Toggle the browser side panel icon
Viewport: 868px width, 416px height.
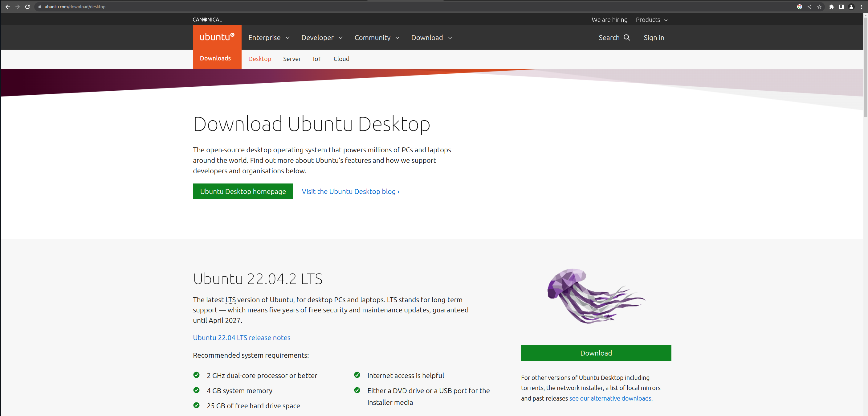pos(842,7)
